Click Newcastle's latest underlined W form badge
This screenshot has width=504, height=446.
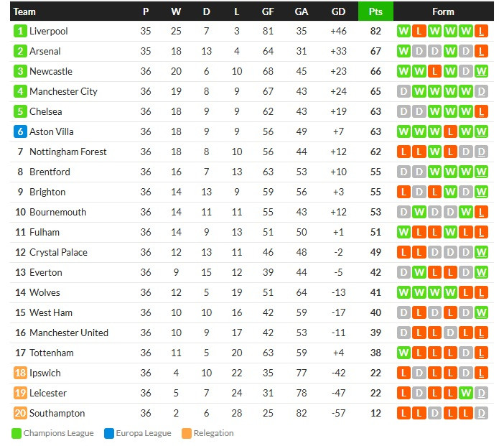[481, 71]
